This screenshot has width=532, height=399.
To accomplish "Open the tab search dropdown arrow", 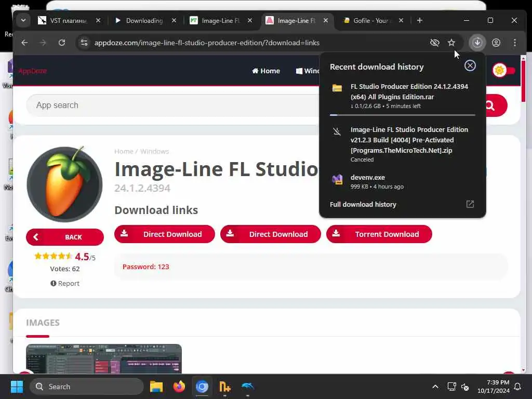I will (23, 20).
